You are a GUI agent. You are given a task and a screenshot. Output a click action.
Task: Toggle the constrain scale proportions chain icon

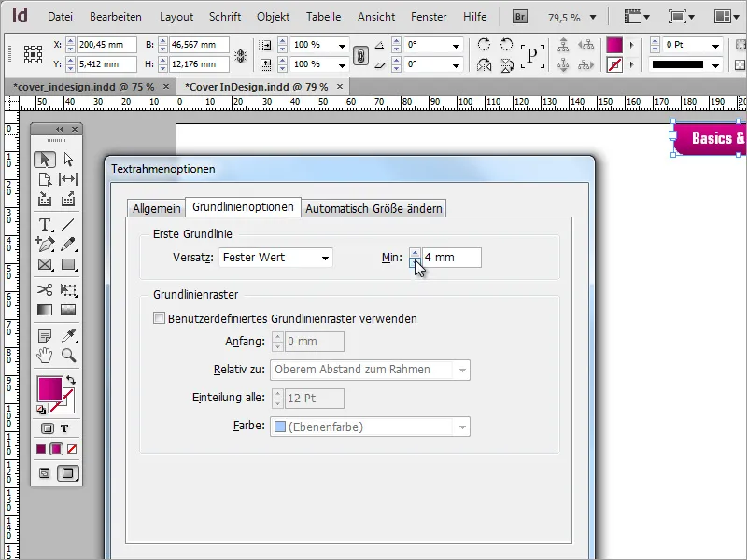coord(360,55)
